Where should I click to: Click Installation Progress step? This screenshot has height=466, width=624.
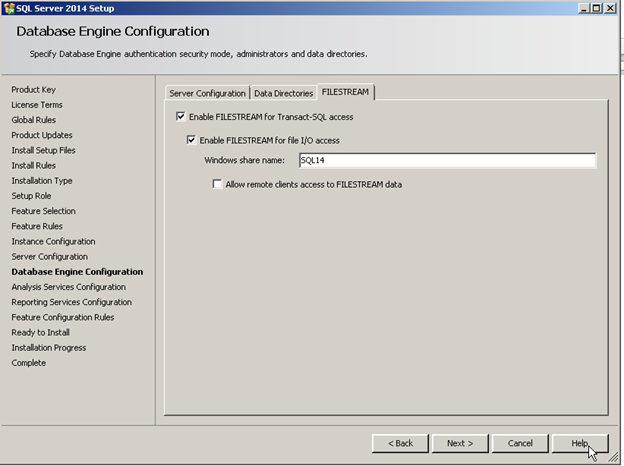click(x=49, y=347)
